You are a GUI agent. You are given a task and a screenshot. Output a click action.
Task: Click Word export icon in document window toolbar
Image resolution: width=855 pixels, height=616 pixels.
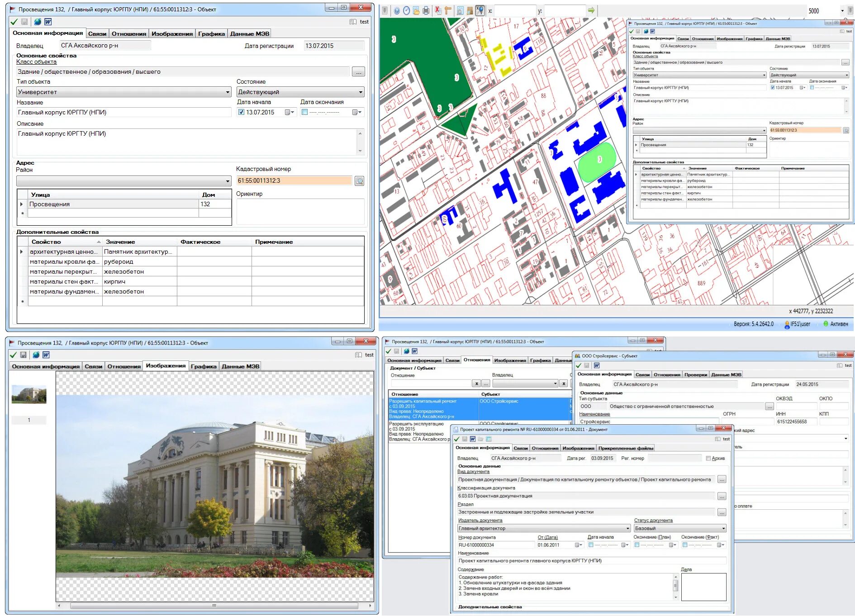point(472,439)
